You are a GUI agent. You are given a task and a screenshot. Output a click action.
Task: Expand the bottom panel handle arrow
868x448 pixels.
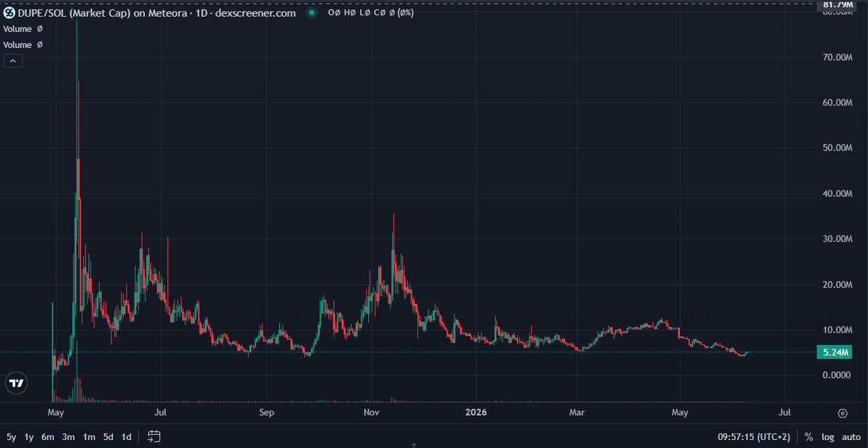coord(413,445)
